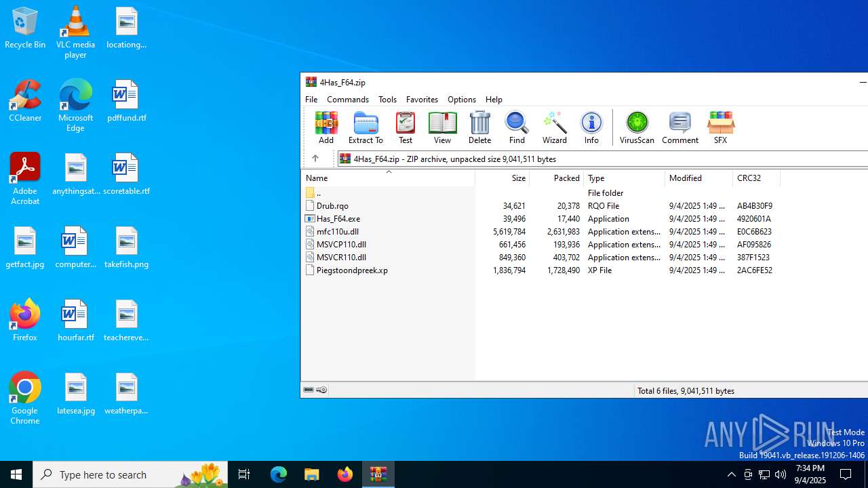
Task: Sort files by the Type column header
Action: (625, 178)
